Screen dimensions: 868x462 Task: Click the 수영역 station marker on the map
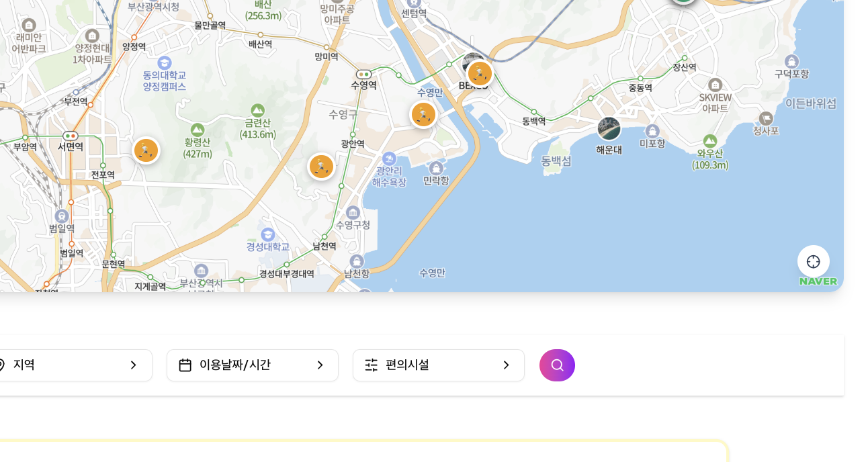click(363, 75)
